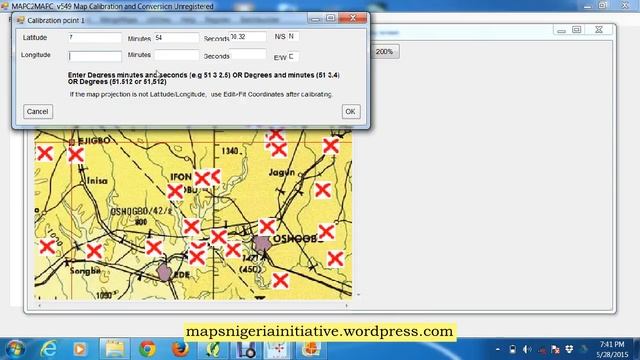Click the map's horizontal scrollbar right arrow
Image resolution: width=640 pixels, height=360 pixels.
click(347, 305)
